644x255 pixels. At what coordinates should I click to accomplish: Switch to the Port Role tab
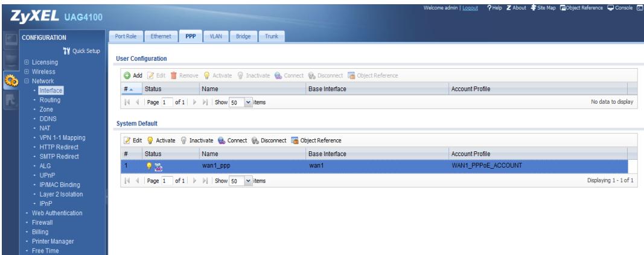click(126, 37)
